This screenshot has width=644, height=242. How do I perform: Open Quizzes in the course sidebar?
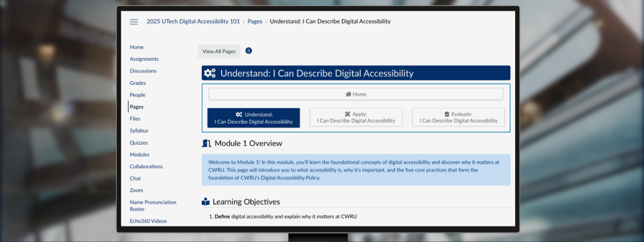(x=138, y=143)
